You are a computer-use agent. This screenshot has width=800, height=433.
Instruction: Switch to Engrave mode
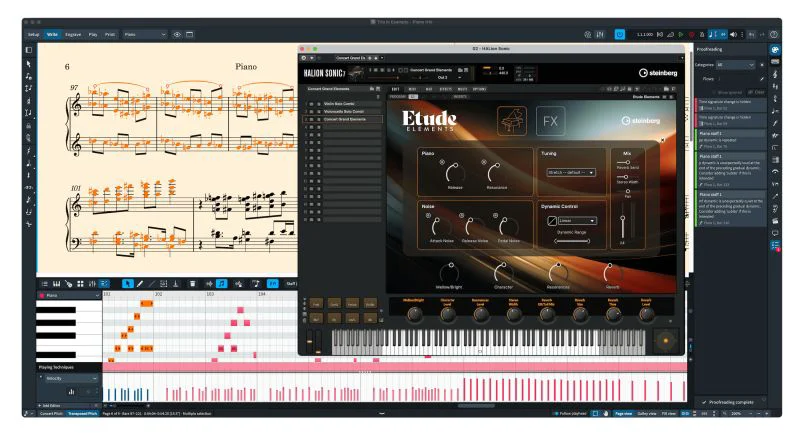pos(73,34)
